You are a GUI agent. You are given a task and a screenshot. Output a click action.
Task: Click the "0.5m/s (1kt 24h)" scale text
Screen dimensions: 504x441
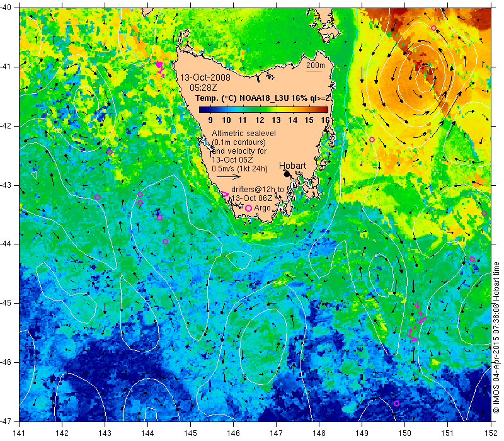point(240,168)
